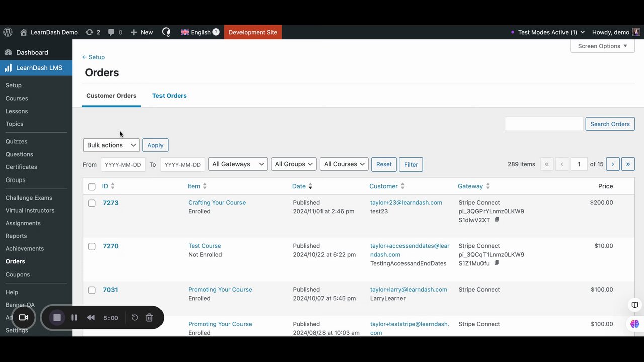Go to the last page of orders
The width and height of the screenshot is (644, 362).
coord(628,164)
